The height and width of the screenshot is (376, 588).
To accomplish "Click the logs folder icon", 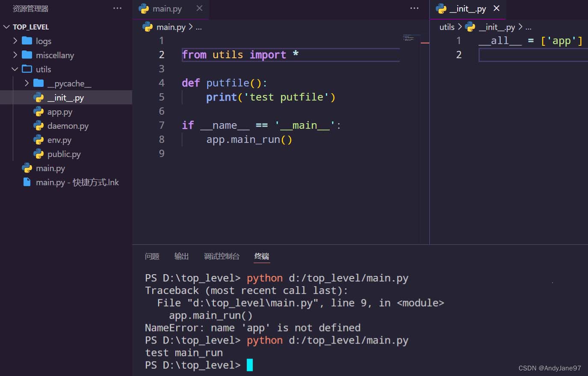I will pos(27,41).
